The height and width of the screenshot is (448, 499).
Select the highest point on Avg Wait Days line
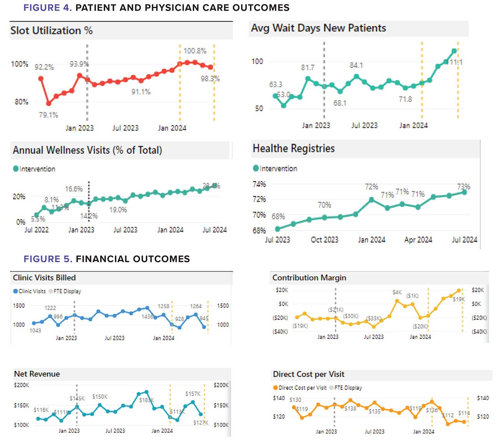click(x=454, y=51)
